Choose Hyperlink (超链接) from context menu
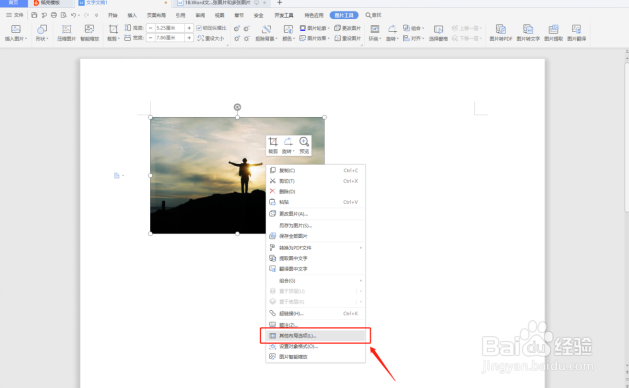This screenshot has height=388, width=629. (x=316, y=313)
